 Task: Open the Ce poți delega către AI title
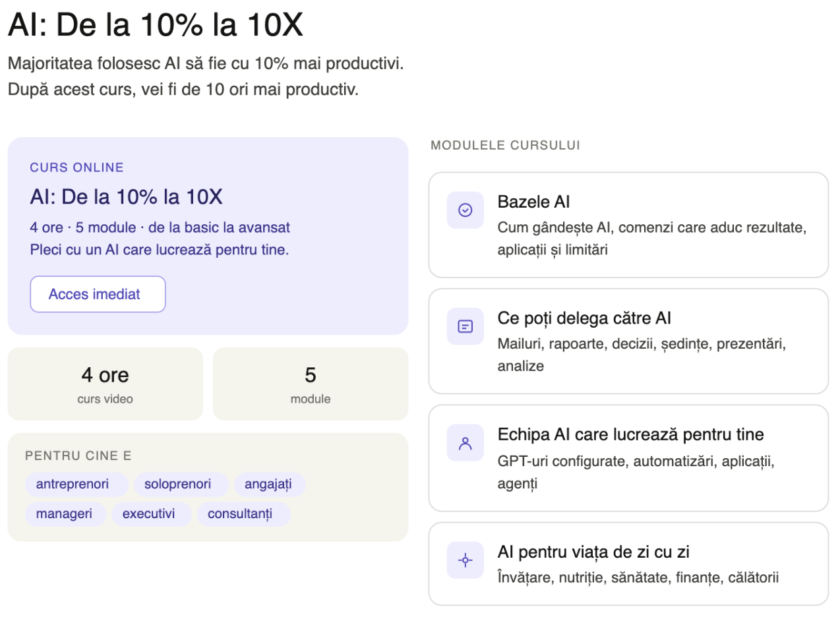[584, 318]
